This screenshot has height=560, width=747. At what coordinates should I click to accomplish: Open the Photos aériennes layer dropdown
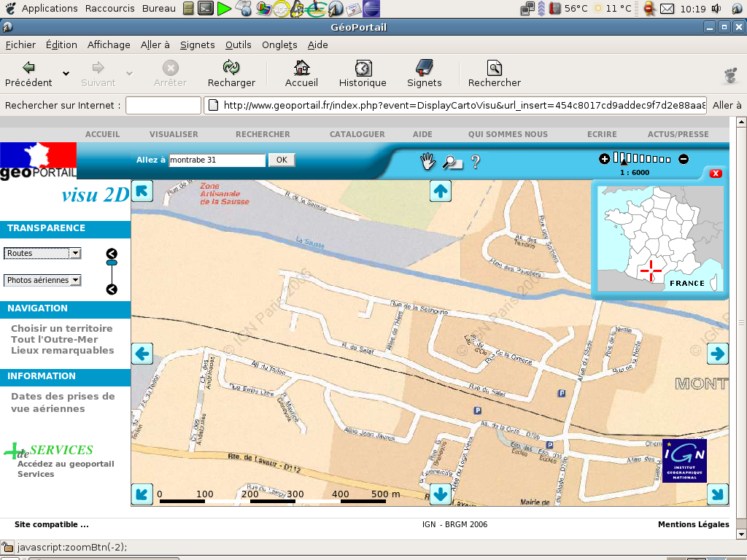tap(42, 280)
